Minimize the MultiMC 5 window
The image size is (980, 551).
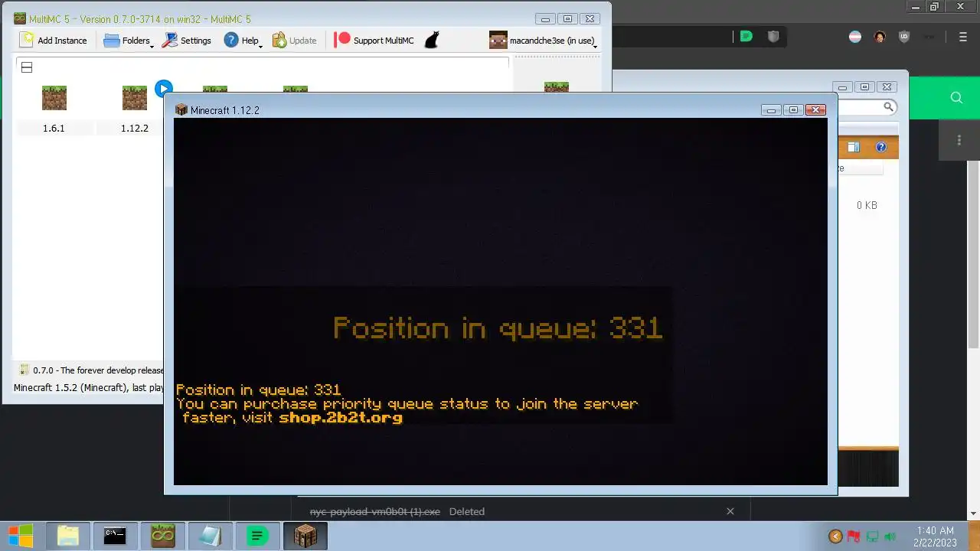click(x=545, y=19)
